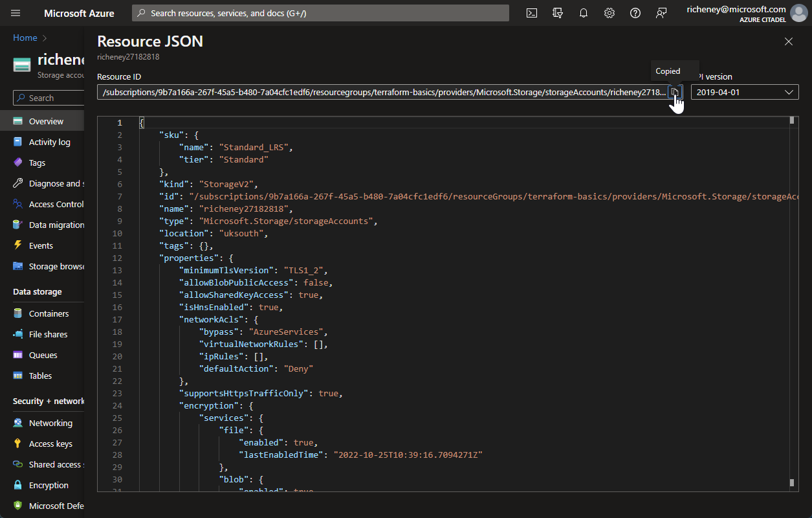Open Cloud Shell from the top bar
812x518 pixels.
(531, 12)
